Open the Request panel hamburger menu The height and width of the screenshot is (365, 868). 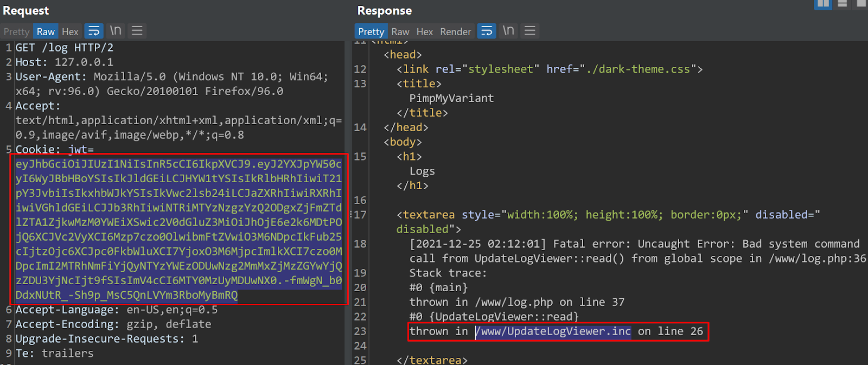point(137,31)
